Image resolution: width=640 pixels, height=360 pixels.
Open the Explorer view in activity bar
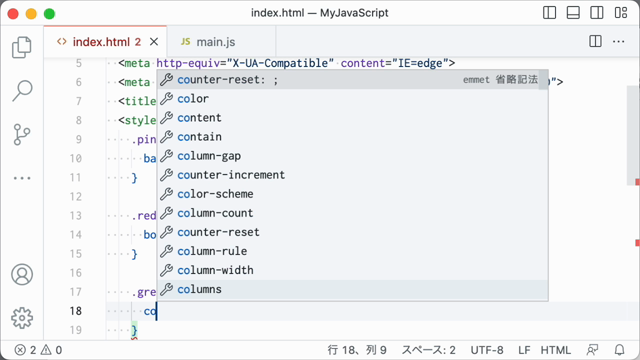pyautogui.click(x=22, y=47)
